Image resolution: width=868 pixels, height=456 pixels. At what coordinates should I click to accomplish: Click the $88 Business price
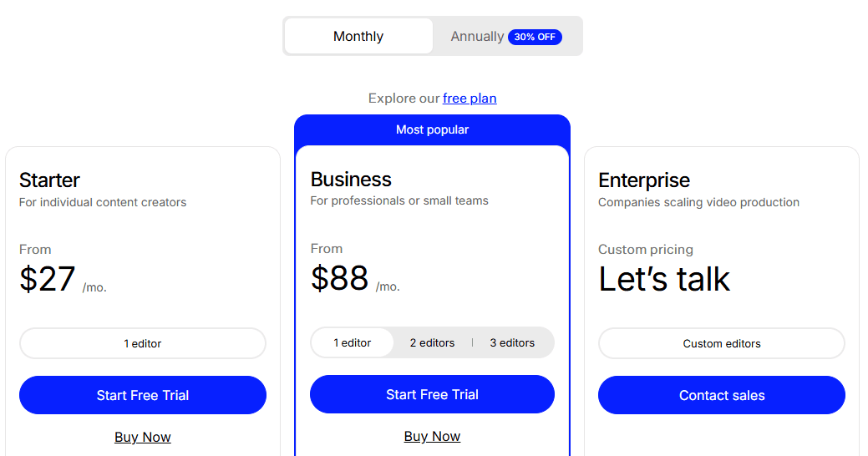pos(340,278)
